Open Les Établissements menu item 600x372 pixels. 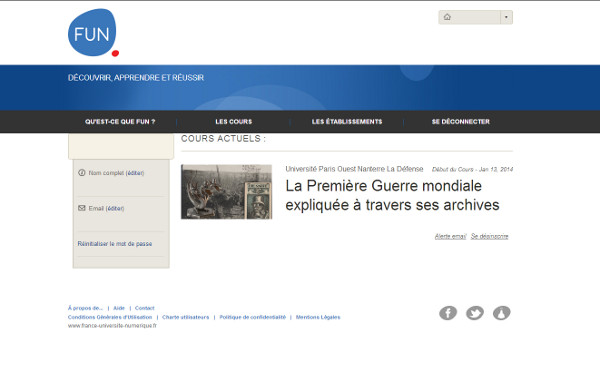click(x=347, y=122)
